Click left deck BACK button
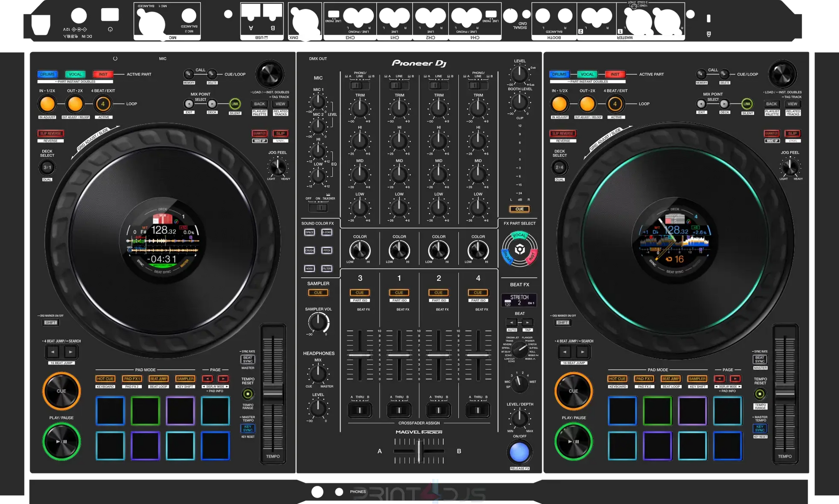Screen dimensions: 839x504 click(260, 104)
